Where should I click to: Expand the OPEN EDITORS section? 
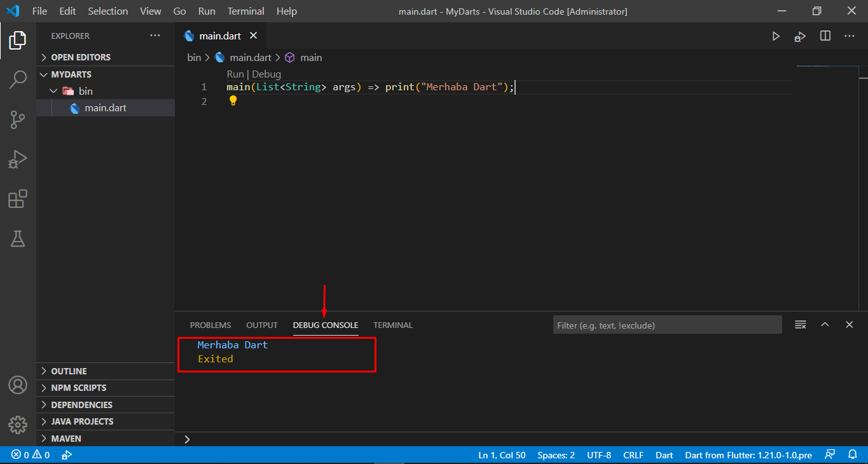pyautogui.click(x=80, y=57)
